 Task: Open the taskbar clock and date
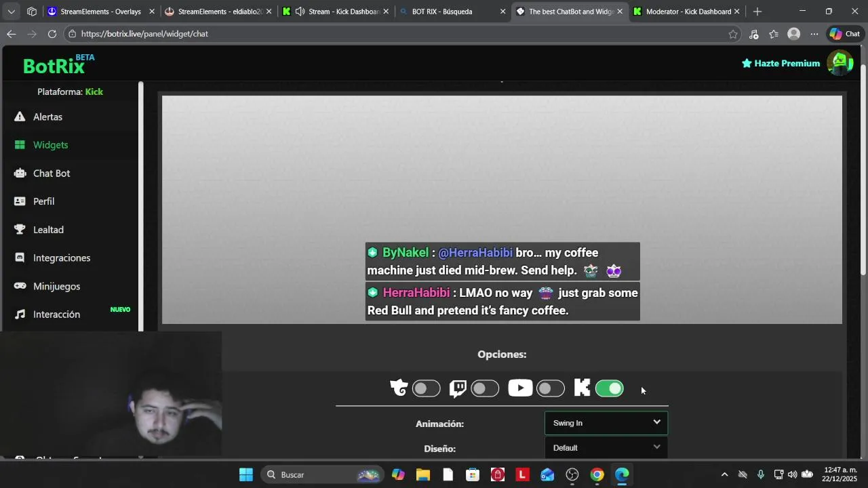tap(840, 474)
